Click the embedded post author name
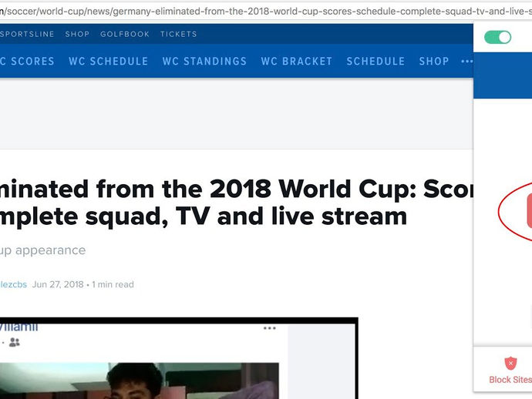 pyautogui.click(x=19, y=327)
